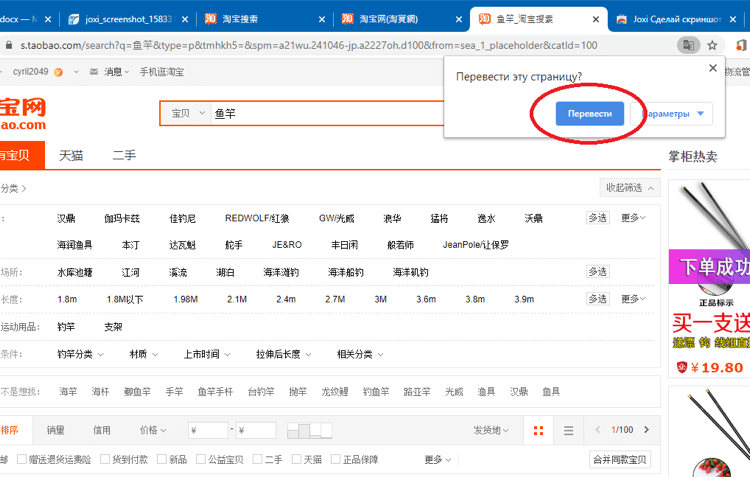Screen dimensions: 750x477
Task: Click the Перевести button
Action: pos(590,114)
